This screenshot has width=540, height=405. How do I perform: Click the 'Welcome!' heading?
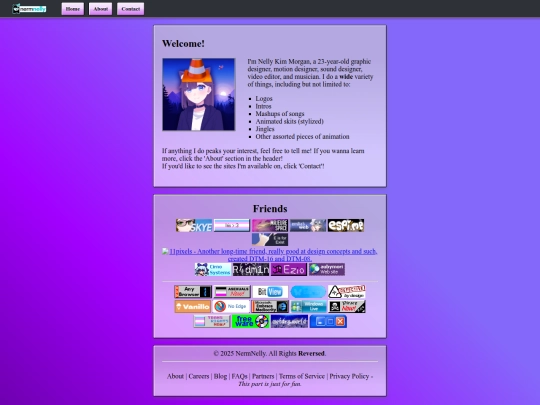coord(183,43)
